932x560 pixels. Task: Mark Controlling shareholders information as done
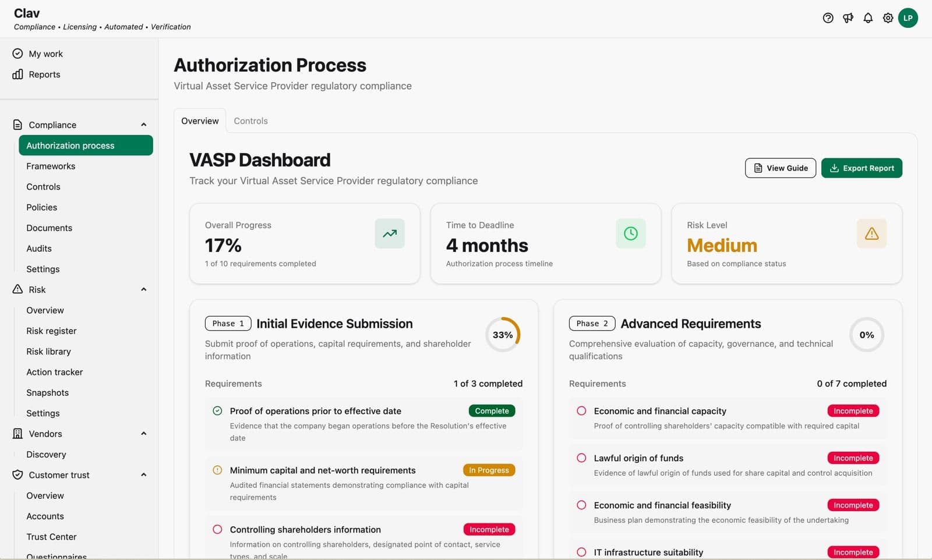pyautogui.click(x=217, y=529)
